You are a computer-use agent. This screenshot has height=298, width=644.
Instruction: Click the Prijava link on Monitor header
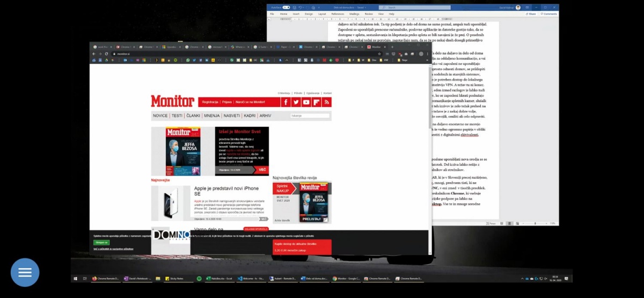click(x=226, y=102)
